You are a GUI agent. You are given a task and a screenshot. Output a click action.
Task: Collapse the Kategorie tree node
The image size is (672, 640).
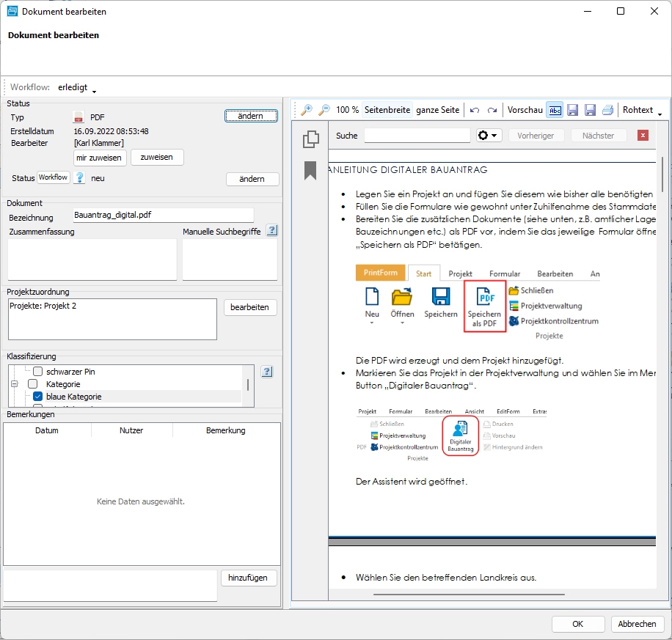(15, 384)
